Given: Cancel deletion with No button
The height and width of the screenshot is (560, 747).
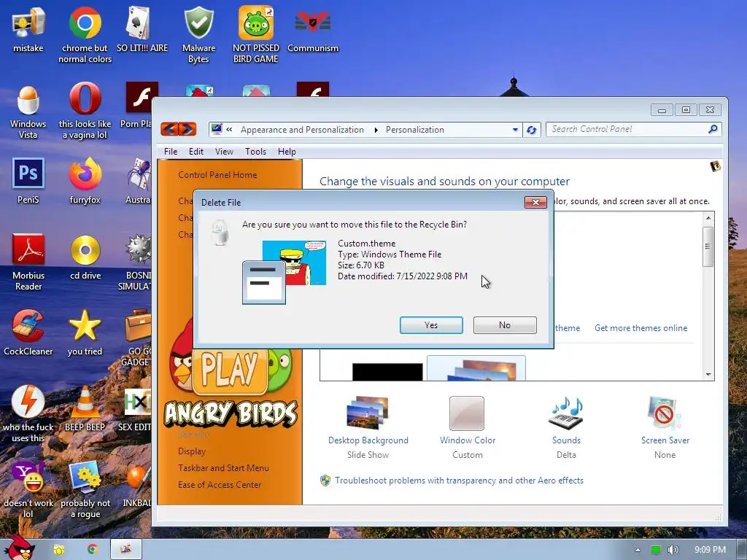Looking at the screenshot, I should tap(505, 324).
